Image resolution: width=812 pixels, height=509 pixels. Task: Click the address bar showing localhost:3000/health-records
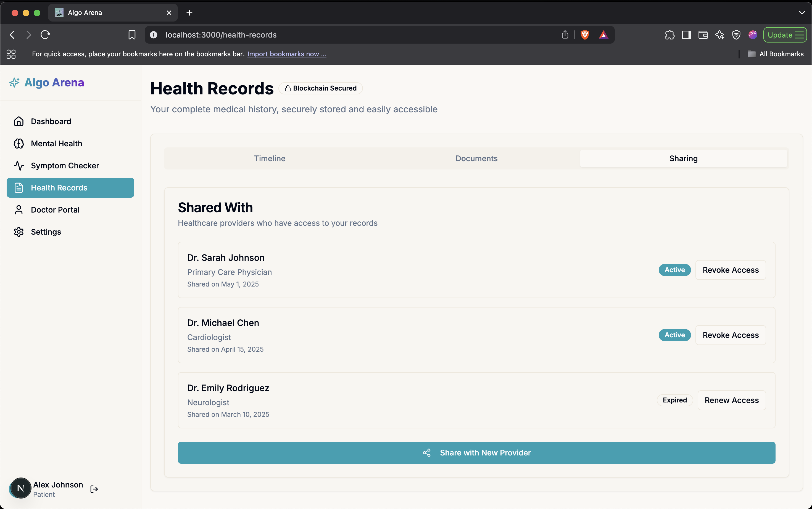tap(337, 35)
